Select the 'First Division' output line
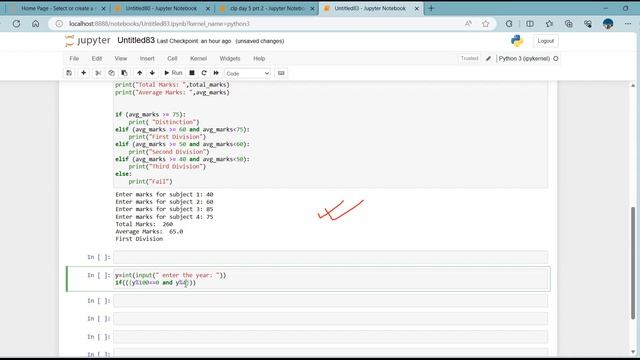Screen dimensions: 640x360 139,239
